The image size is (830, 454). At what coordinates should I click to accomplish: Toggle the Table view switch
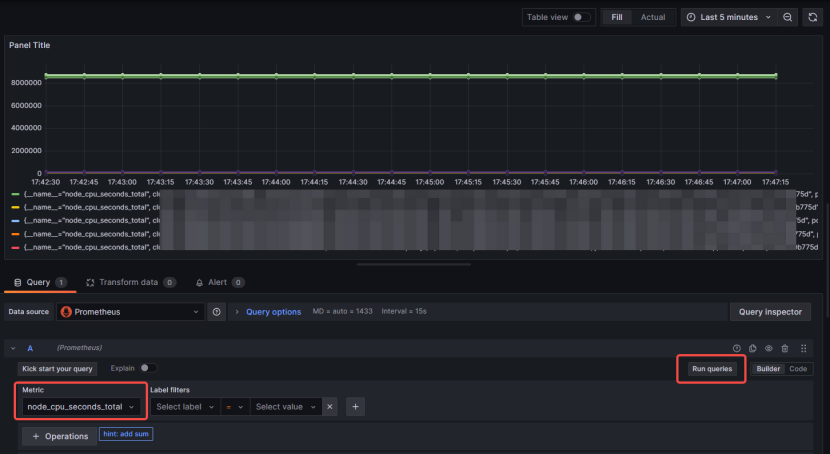click(x=581, y=17)
